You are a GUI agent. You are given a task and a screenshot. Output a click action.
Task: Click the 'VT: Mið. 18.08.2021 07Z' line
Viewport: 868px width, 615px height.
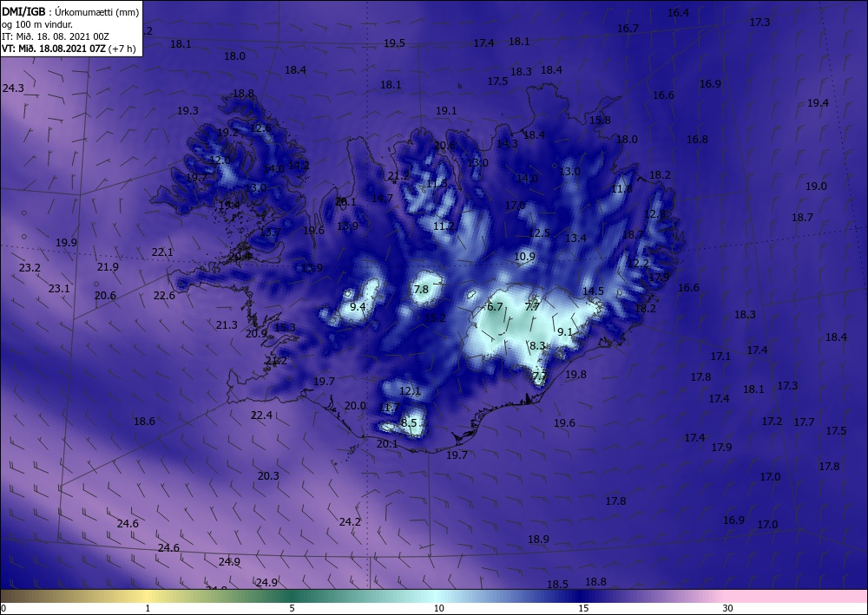tap(54, 49)
